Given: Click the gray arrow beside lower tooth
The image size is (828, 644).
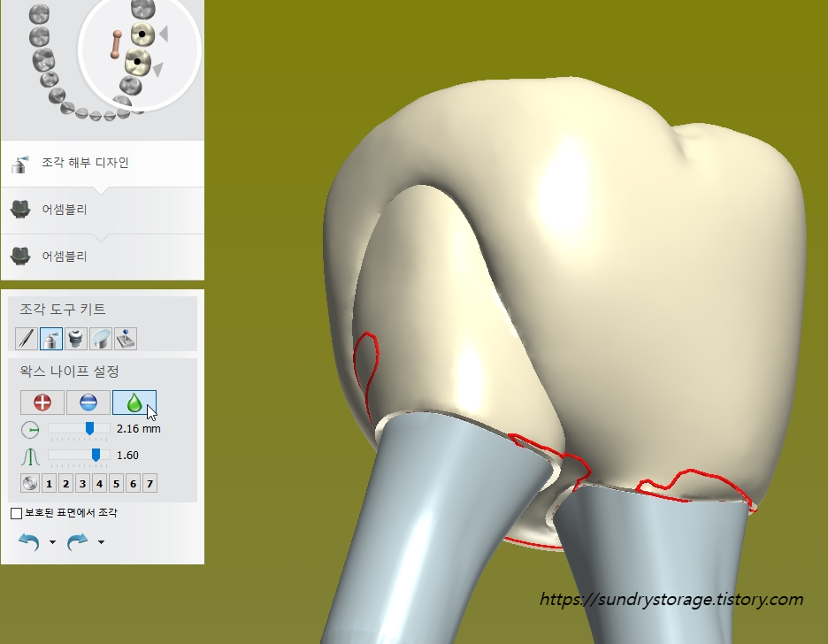Looking at the screenshot, I should point(157,69).
